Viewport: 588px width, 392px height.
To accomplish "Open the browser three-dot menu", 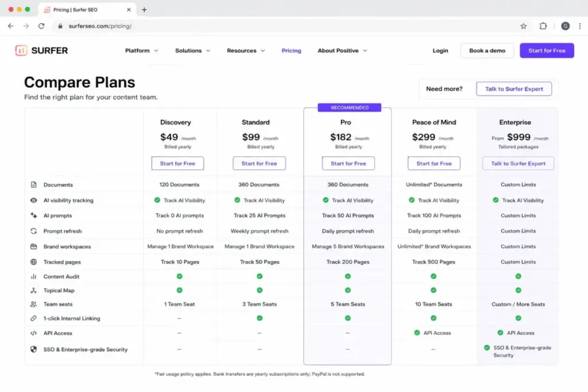I will click(580, 26).
